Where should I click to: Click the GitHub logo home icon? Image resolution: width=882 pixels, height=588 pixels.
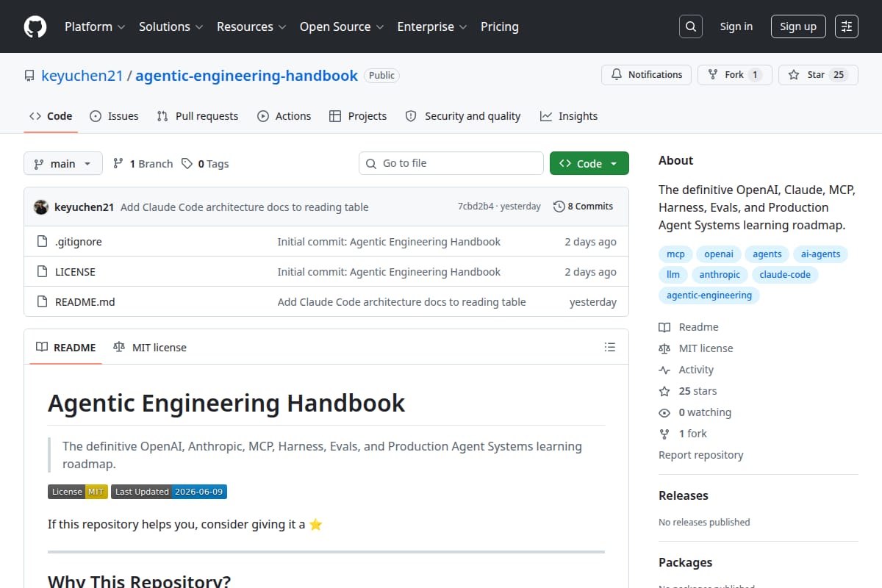coord(35,26)
